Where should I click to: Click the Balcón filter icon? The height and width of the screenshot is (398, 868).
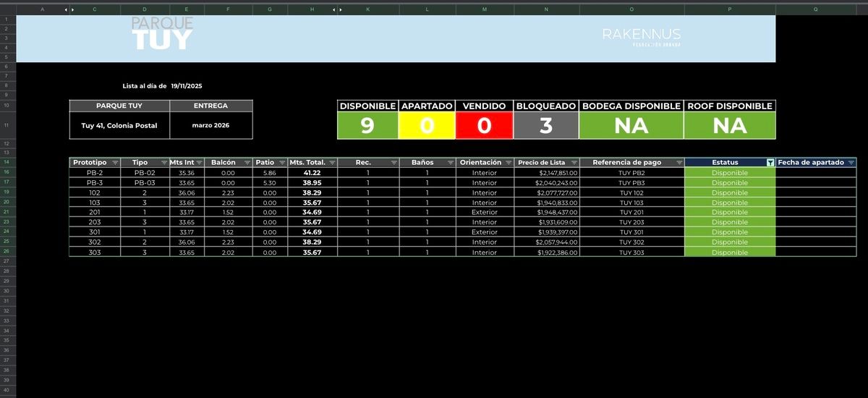tap(247, 163)
